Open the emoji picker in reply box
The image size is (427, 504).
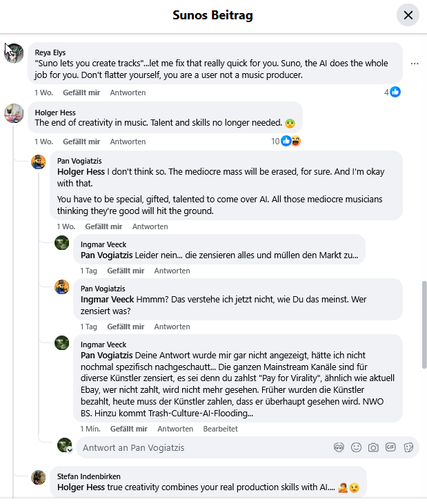pos(356,447)
